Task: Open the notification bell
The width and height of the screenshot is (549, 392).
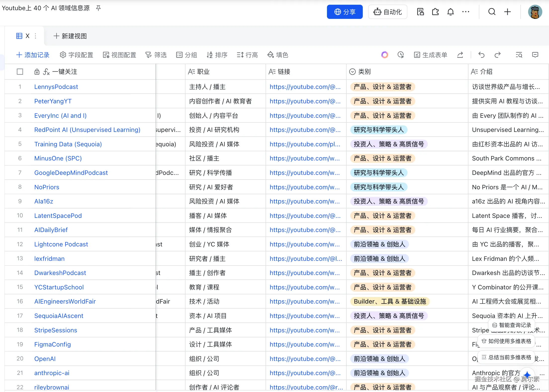Action: 450,12
